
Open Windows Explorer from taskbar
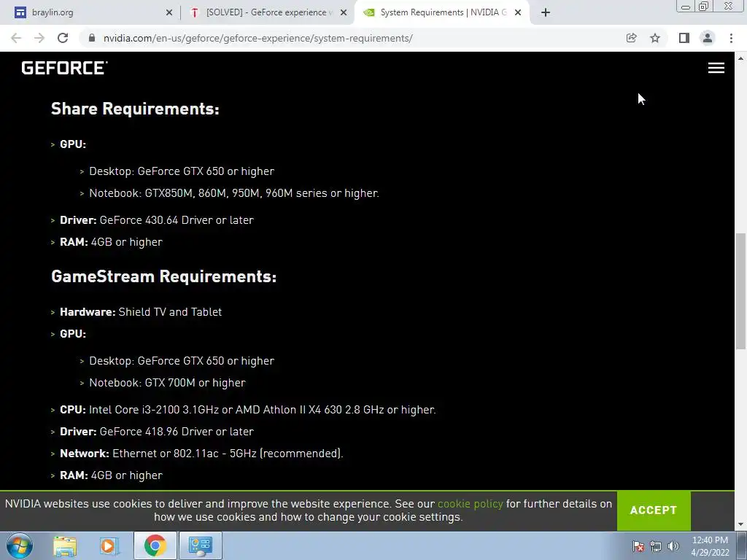pyautogui.click(x=65, y=545)
